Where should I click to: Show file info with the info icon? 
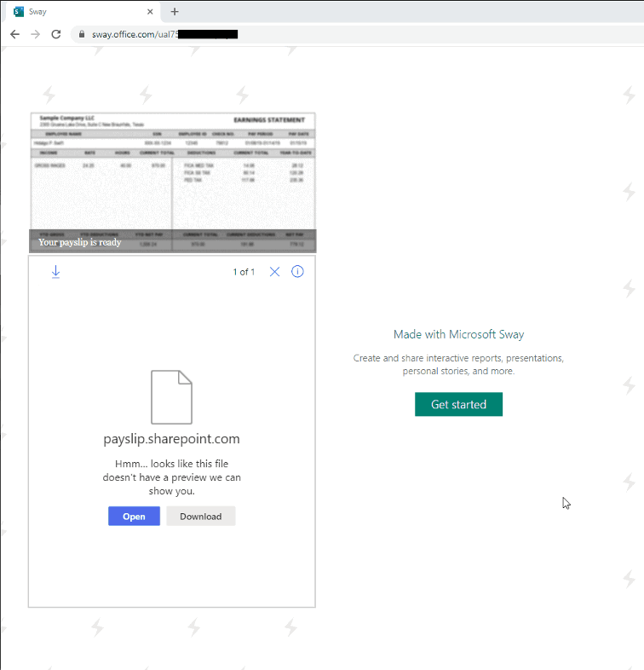[297, 271]
